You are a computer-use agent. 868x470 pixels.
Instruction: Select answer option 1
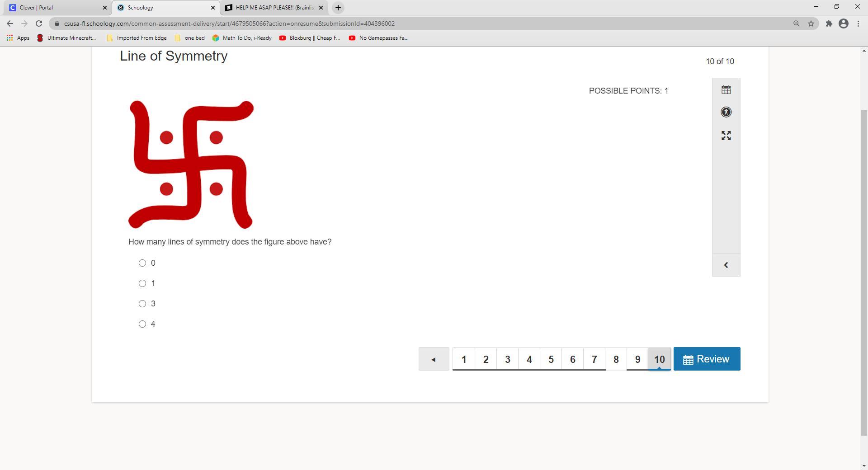pos(142,283)
